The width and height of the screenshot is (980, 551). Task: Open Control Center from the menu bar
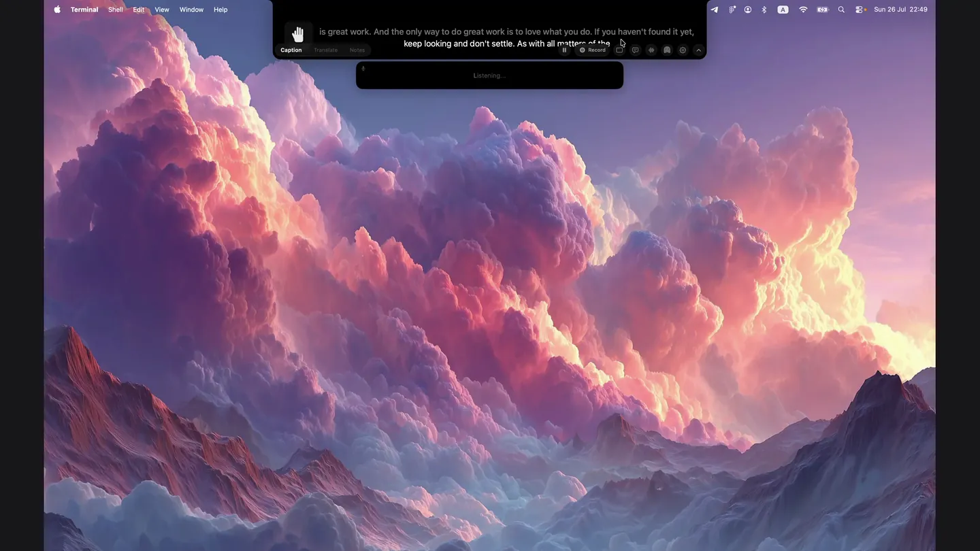pyautogui.click(x=861, y=10)
